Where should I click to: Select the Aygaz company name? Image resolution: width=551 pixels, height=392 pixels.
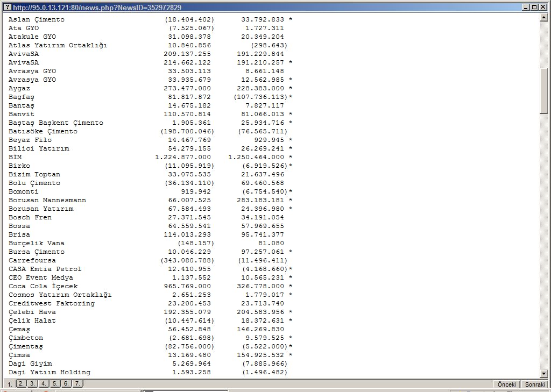click(x=19, y=89)
